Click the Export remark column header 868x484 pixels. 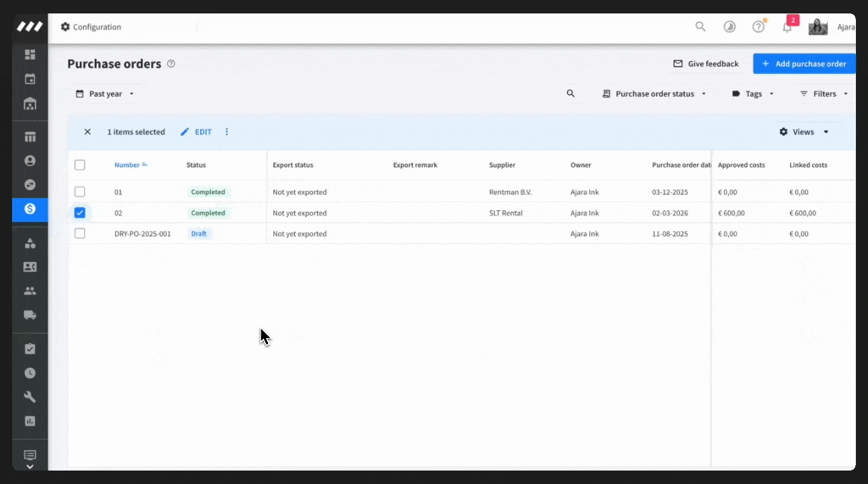415,165
